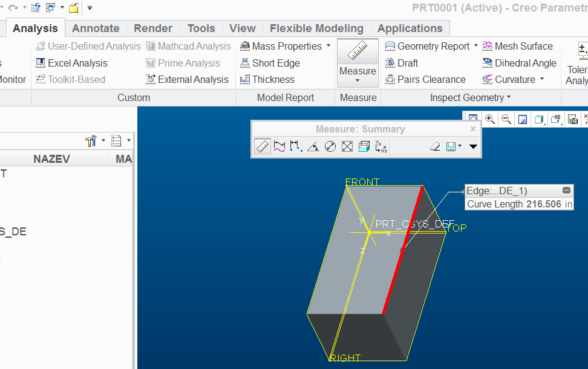Viewport: 588px width, 369px height.
Task: Click Geometry Report
Action: [428, 46]
